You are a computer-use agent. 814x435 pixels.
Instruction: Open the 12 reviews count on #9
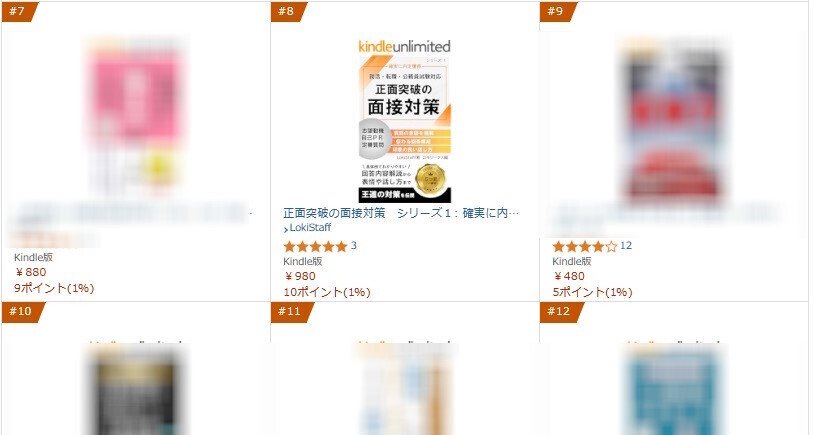(x=626, y=246)
